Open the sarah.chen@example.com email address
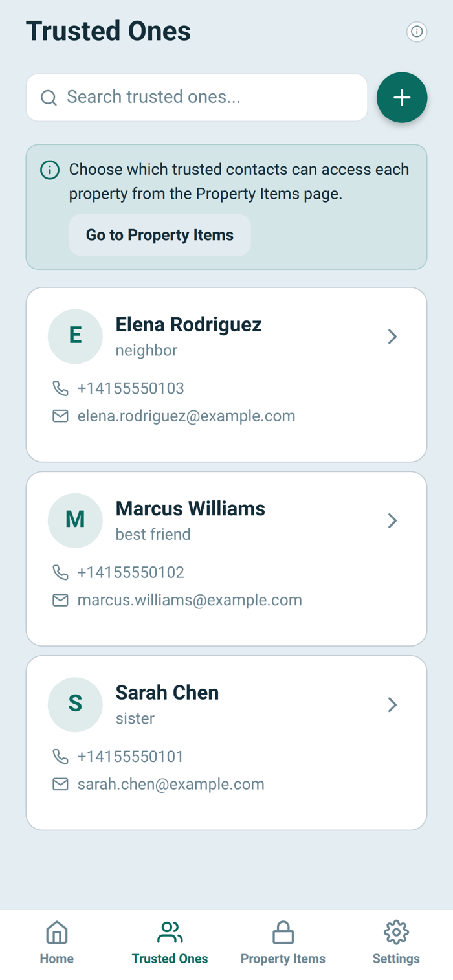Image resolution: width=453 pixels, height=980 pixels. [x=171, y=784]
